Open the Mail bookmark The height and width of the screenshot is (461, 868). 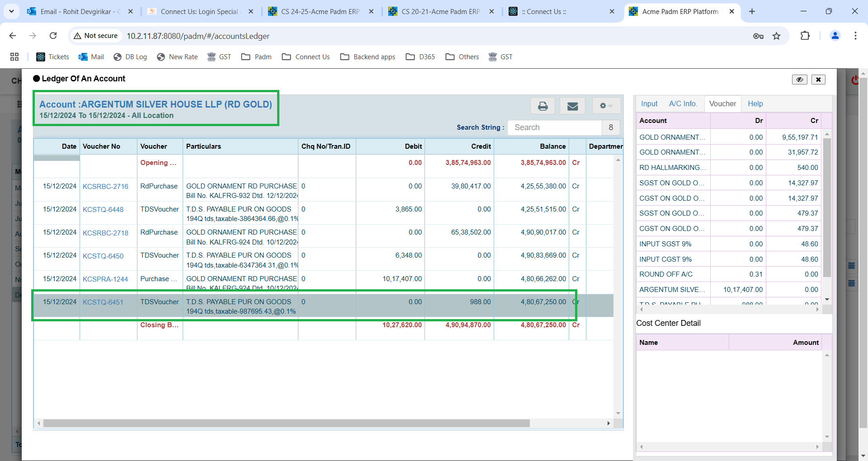click(91, 56)
